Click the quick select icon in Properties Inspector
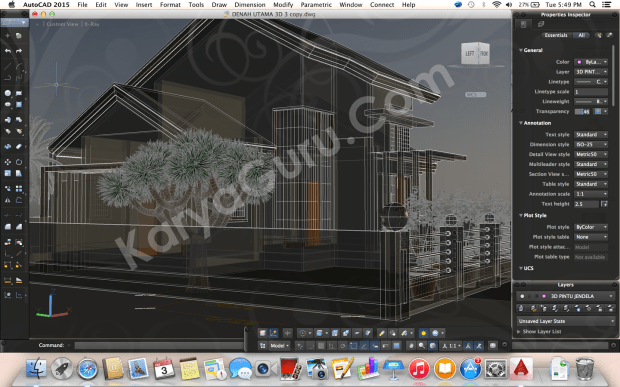The width and height of the screenshot is (620, 387). (599, 35)
